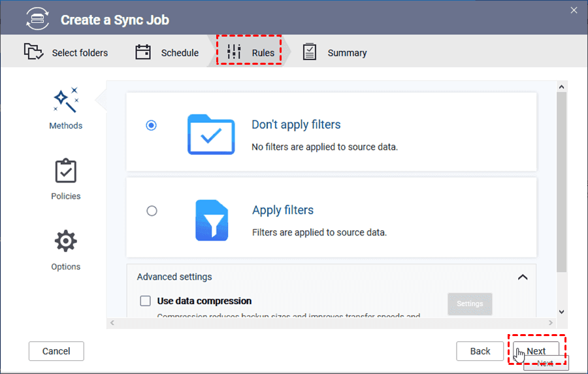Click the scroll down arrow
Image resolution: width=588 pixels, height=374 pixels.
pyautogui.click(x=561, y=312)
